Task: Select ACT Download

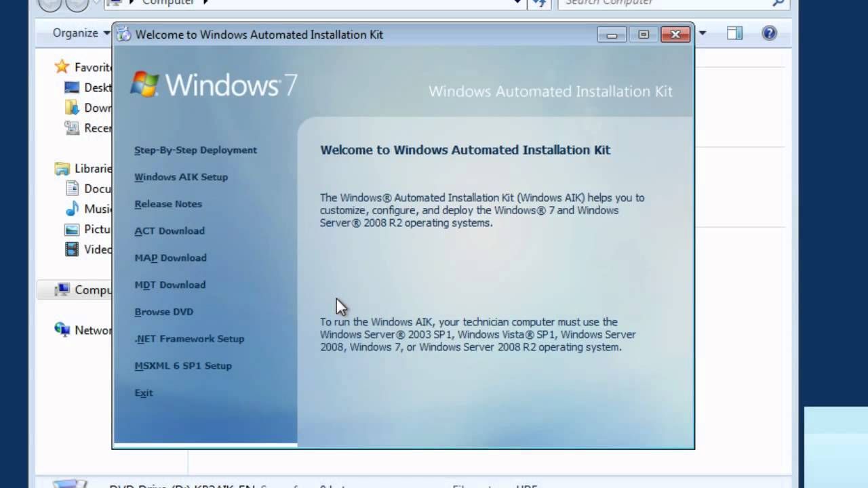Action: pyautogui.click(x=170, y=231)
